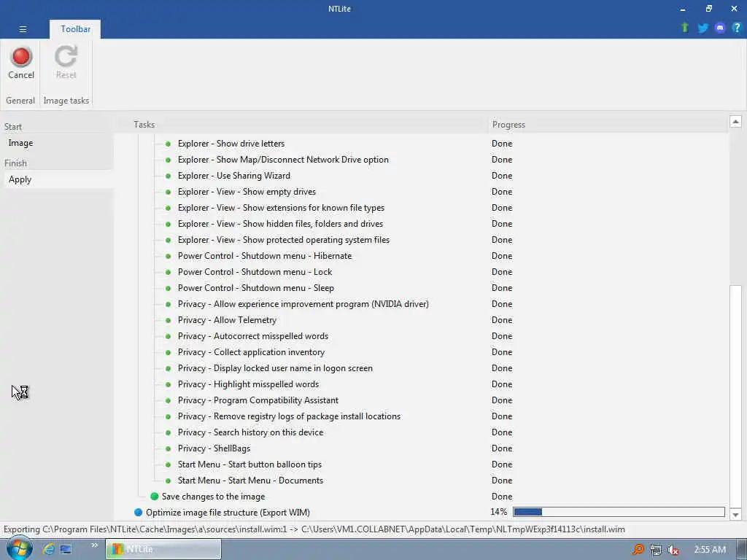Click green status dot of Save changes
The width and height of the screenshot is (747, 560).
pyautogui.click(x=155, y=496)
